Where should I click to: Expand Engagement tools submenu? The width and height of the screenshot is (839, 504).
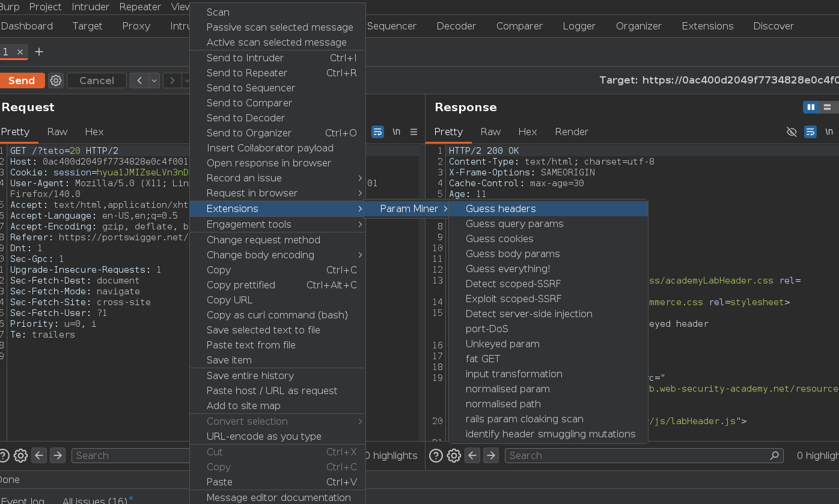[x=276, y=224]
